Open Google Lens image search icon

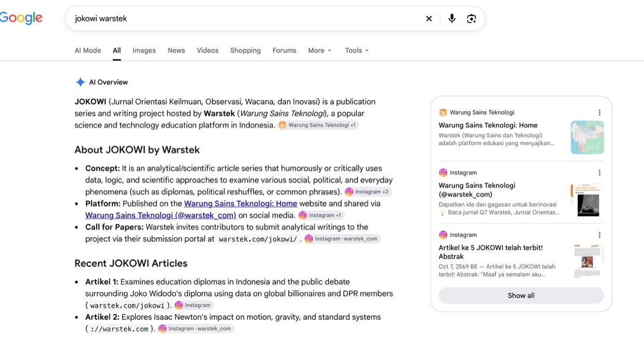click(x=472, y=19)
